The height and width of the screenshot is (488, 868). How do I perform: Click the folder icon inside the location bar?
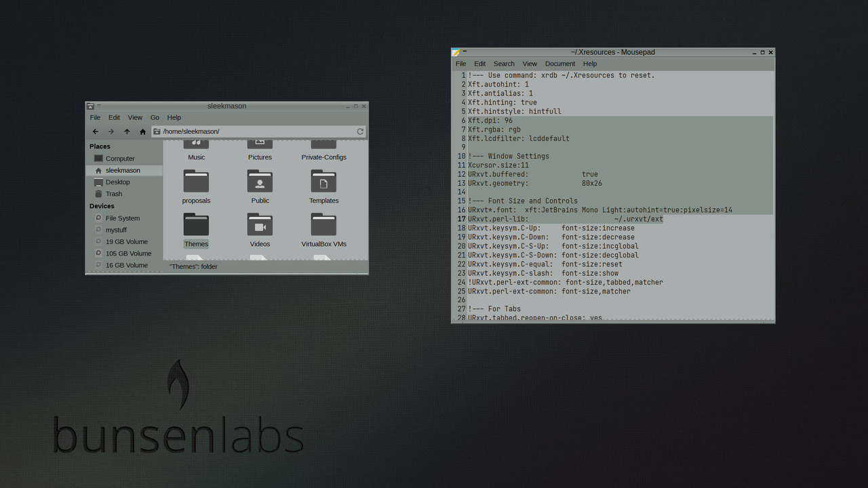tap(157, 131)
